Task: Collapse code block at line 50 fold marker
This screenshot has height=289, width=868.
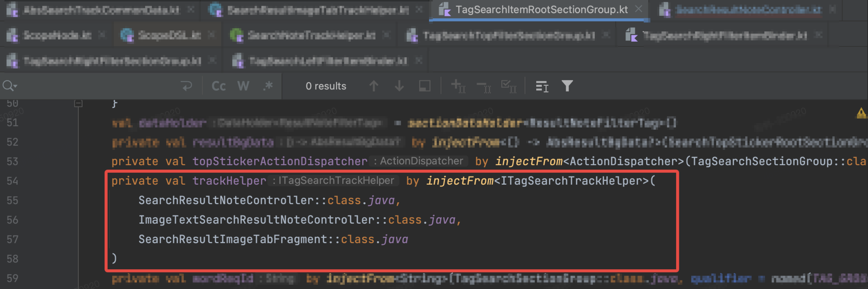Action: click(78, 103)
